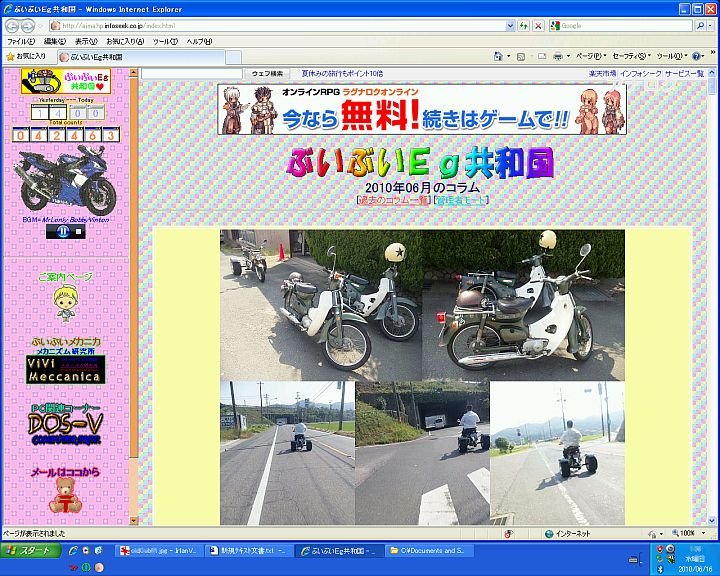Image resolution: width=720 pixels, height=576 pixels.
Task: Click the site logo at sidebar top
Action: [x=66, y=81]
